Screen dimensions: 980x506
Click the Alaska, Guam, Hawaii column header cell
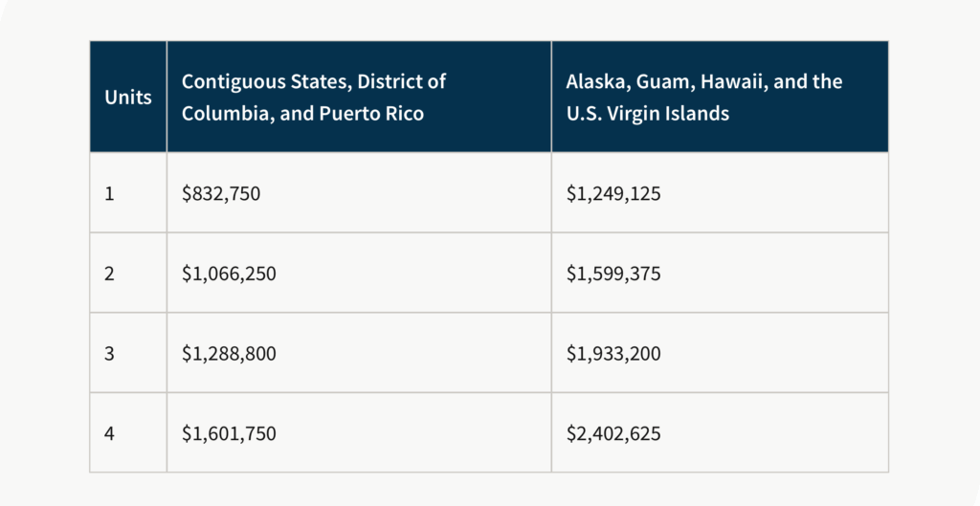tap(719, 97)
